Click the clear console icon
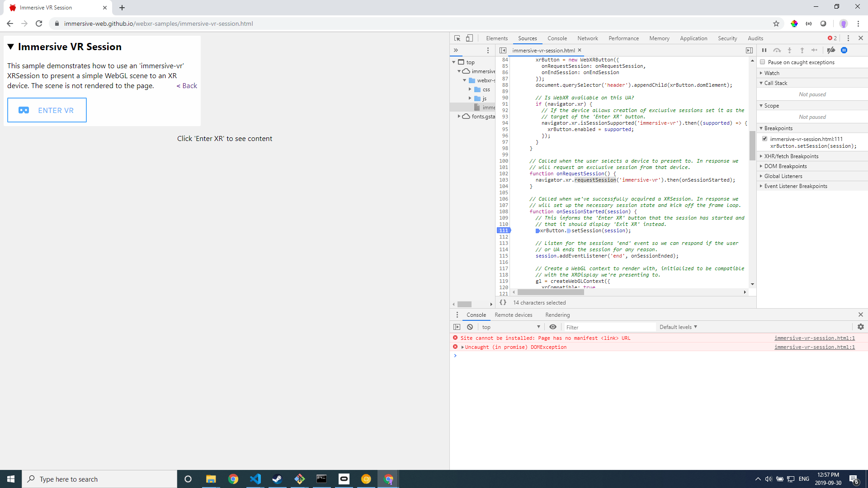Screen dimensions: 868x488 pyautogui.click(x=470, y=327)
